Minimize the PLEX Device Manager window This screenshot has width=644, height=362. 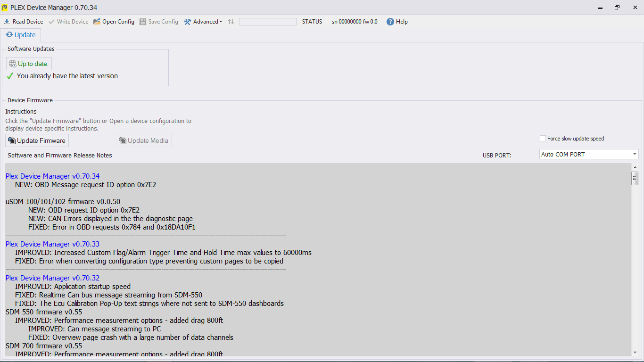(600, 8)
